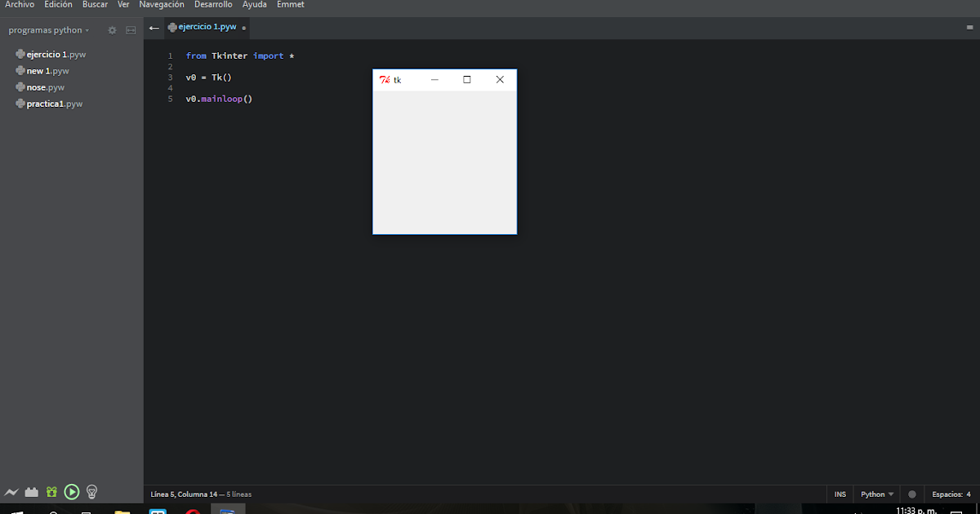Click the empty gray tk window canvas
This screenshot has width=980, height=514.
click(445, 162)
